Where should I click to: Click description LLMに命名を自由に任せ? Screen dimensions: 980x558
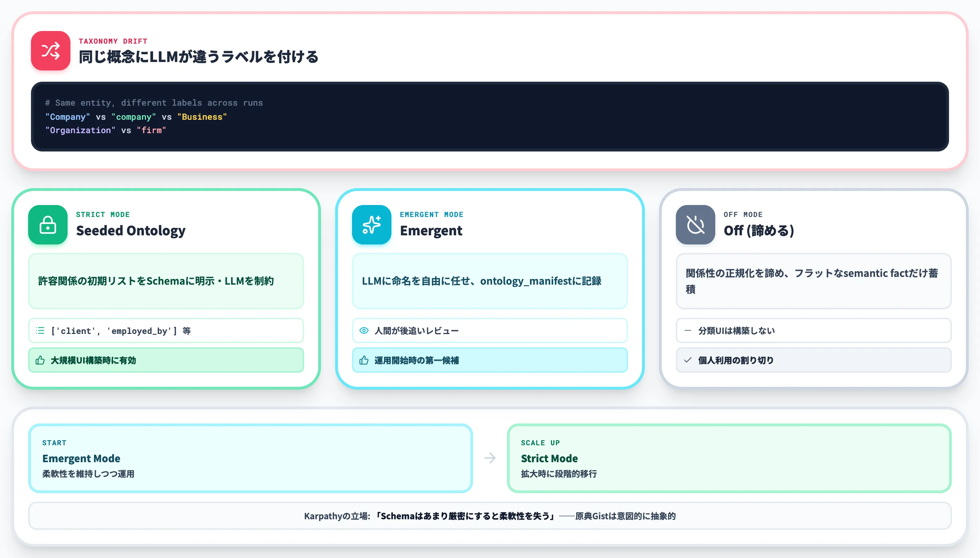[x=482, y=281]
